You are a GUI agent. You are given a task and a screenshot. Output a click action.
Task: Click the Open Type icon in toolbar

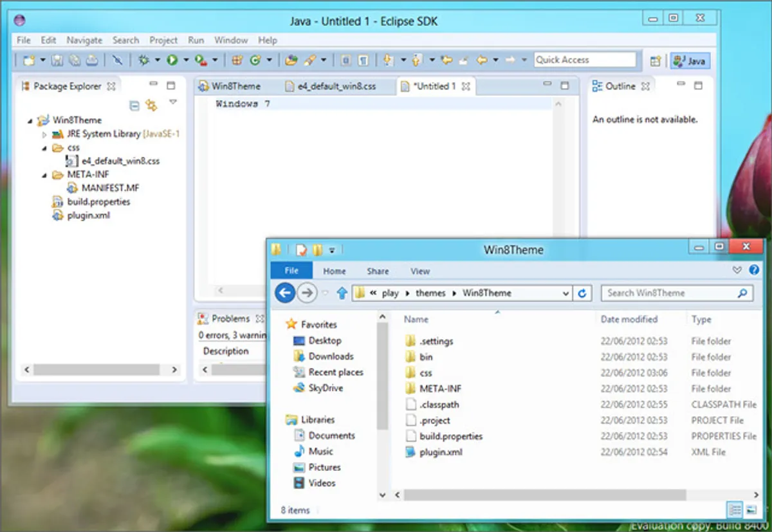coord(291,60)
